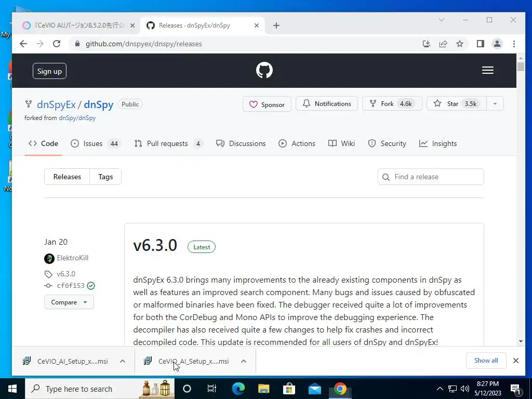Open the dnSpyEx owner link
Image resolution: width=532 pixels, height=399 pixels.
(x=56, y=104)
